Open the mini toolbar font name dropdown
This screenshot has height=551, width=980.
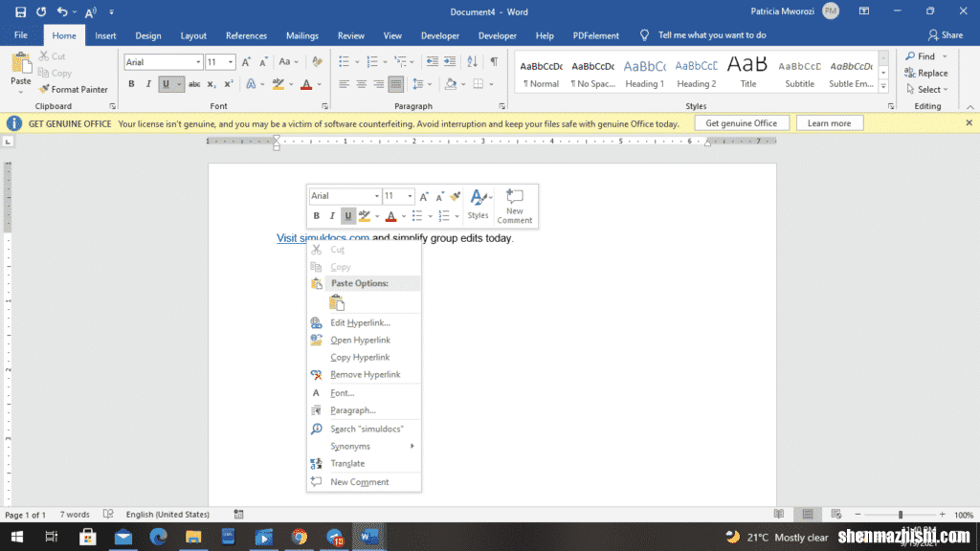click(377, 196)
